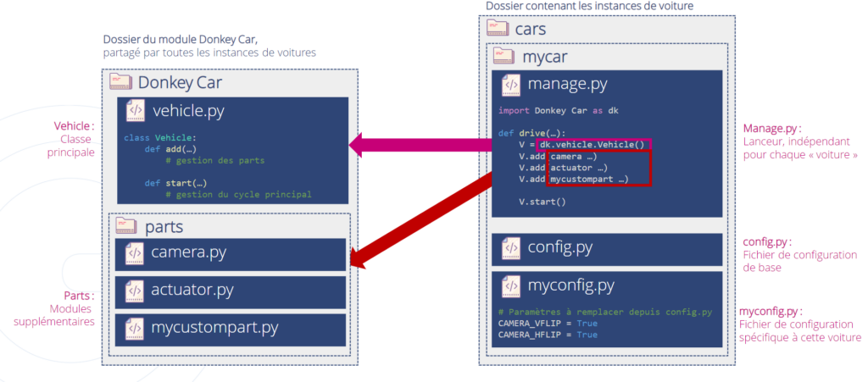Click the 'class Vehicle:' code line

pos(160,137)
